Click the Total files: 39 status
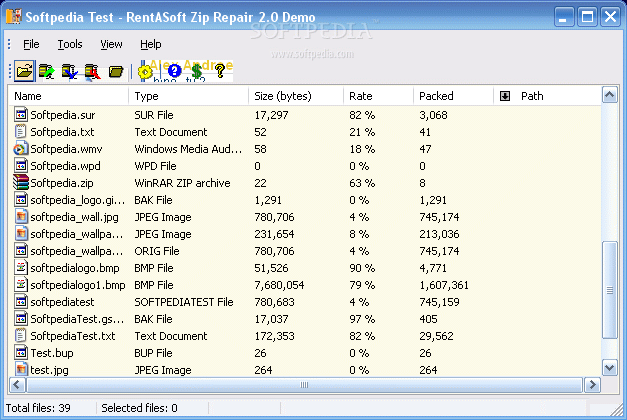The height and width of the screenshot is (420, 627). pyautogui.click(x=38, y=408)
